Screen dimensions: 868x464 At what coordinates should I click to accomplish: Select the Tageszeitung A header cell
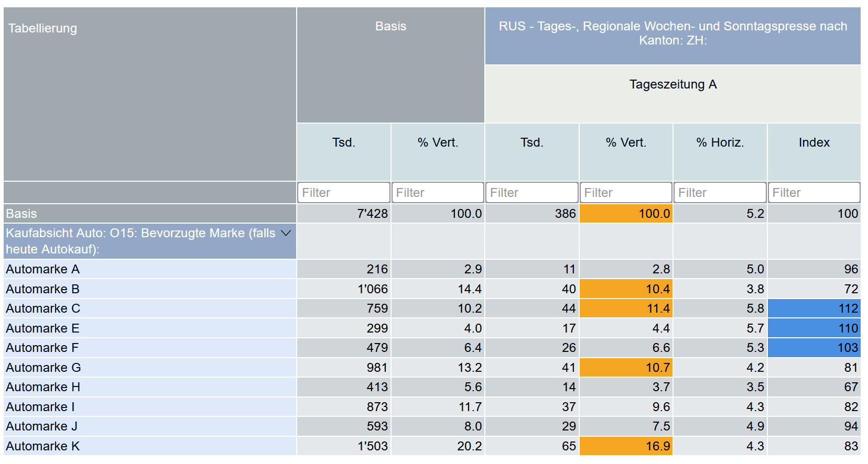tap(672, 84)
